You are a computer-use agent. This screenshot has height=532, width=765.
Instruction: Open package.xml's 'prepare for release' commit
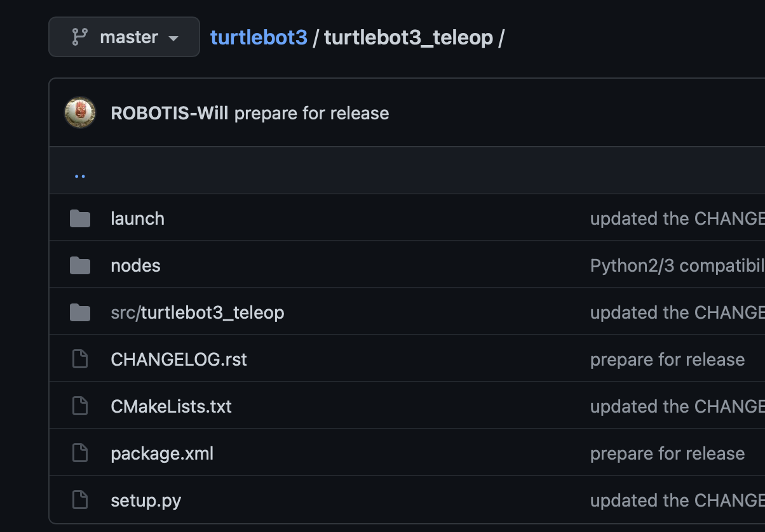[x=667, y=453]
